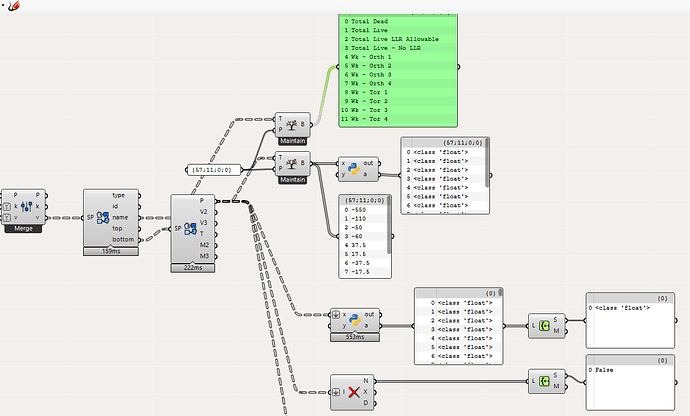Select the Merge component icon
690x416 pixels.
24,207
